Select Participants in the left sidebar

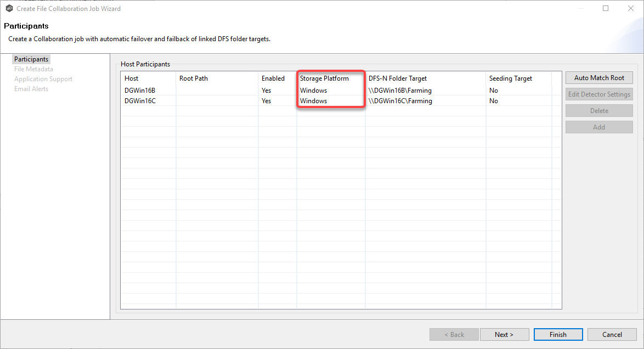pos(31,59)
